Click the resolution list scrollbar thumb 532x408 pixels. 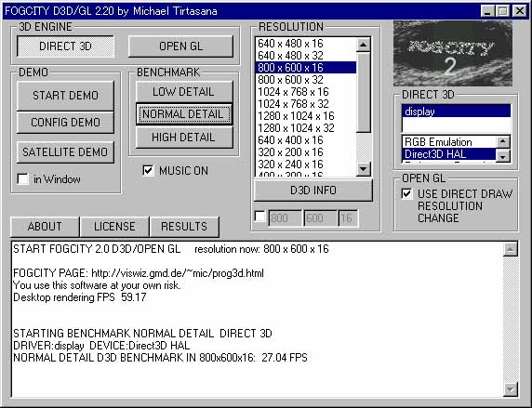[x=364, y=92]
